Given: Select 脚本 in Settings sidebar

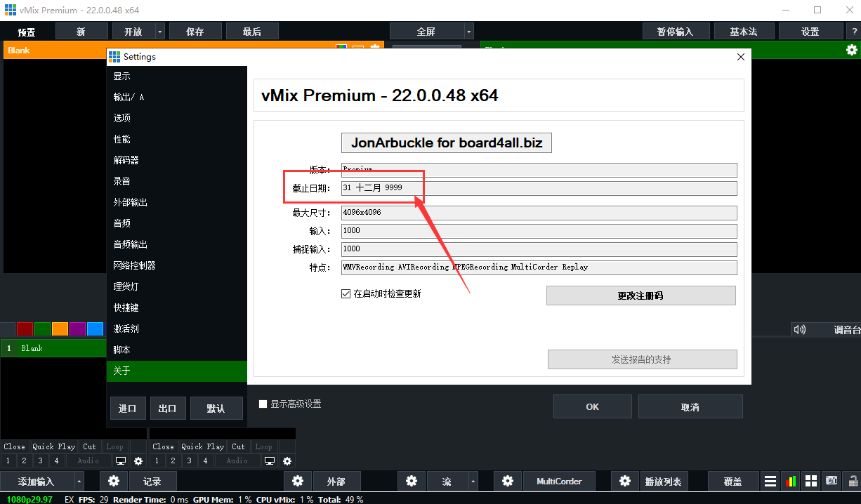Looking at the screenshot, I should [177, 350].
